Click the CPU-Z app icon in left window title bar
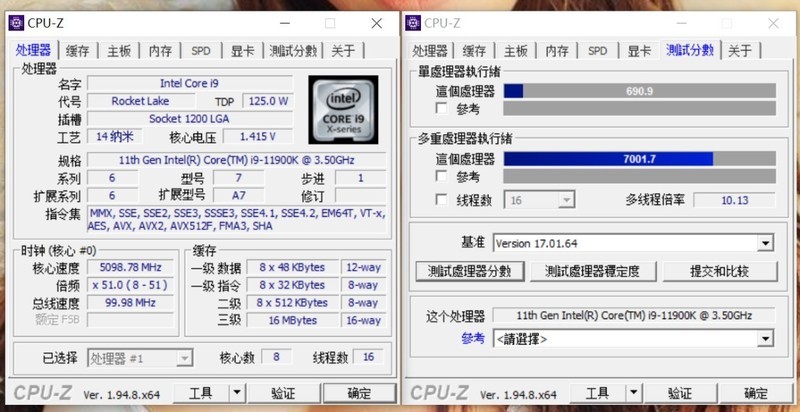The width and height of the screenshot is (800, 412). pyautogui.click(x=16, y=23)
